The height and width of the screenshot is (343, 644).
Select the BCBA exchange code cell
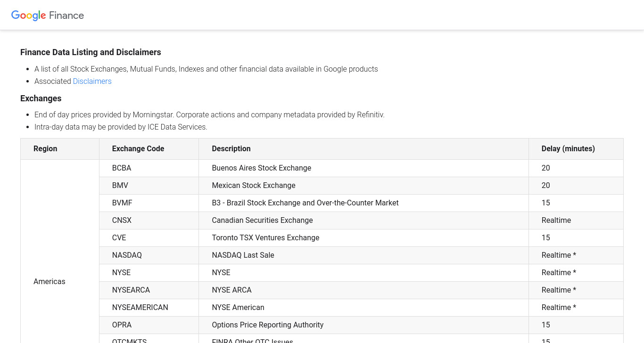(x=149, y=168)
